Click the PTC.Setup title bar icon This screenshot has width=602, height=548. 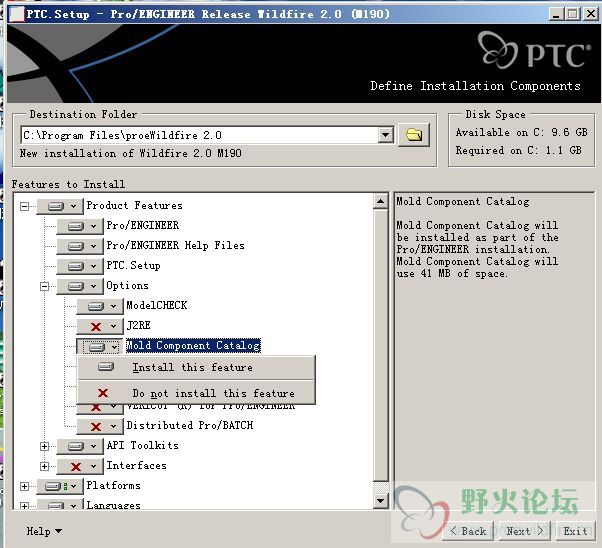pos(16,14)
